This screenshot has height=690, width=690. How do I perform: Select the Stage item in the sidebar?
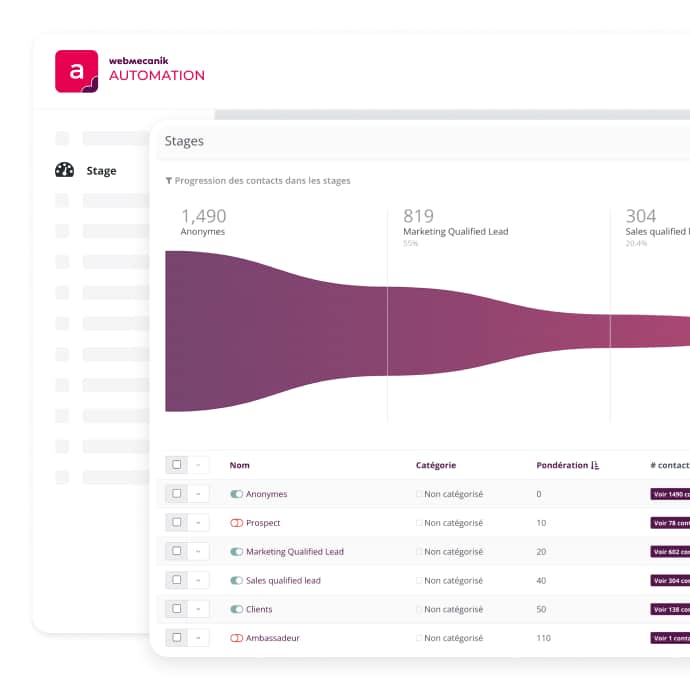point(101,171)
